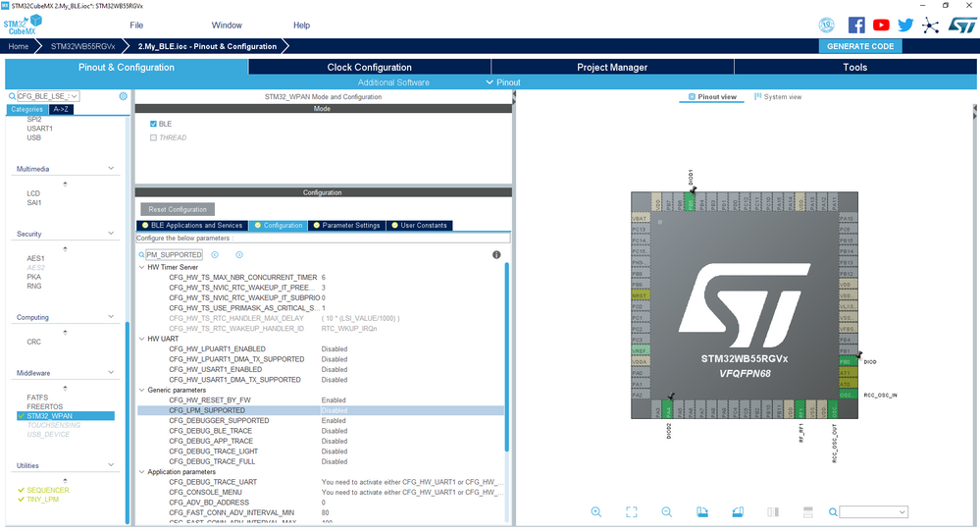Open the Help menu
The height and width of the screenshot is (532, 980).
point(301,25)
